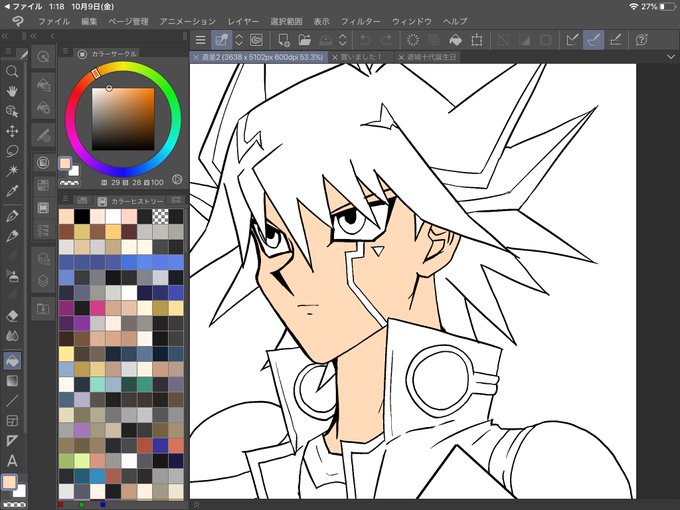
Task: Toggle HSV/RGB switch button in color circle
Action: [177, 179]
